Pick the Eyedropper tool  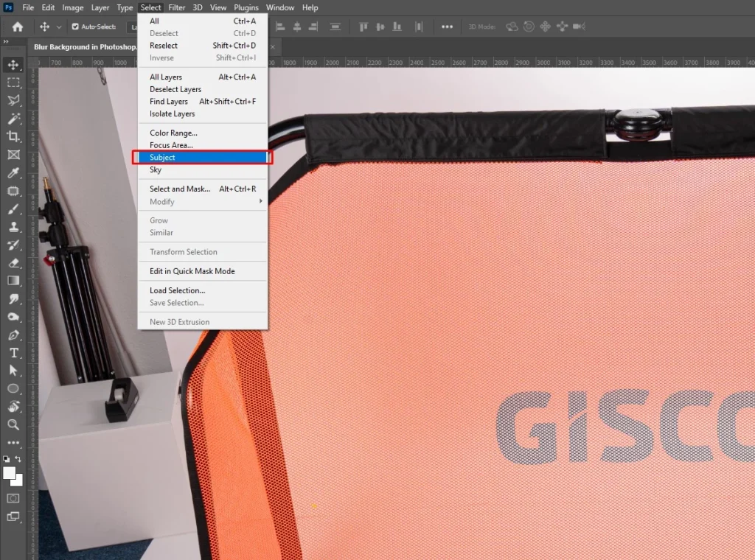pos(13,173)
